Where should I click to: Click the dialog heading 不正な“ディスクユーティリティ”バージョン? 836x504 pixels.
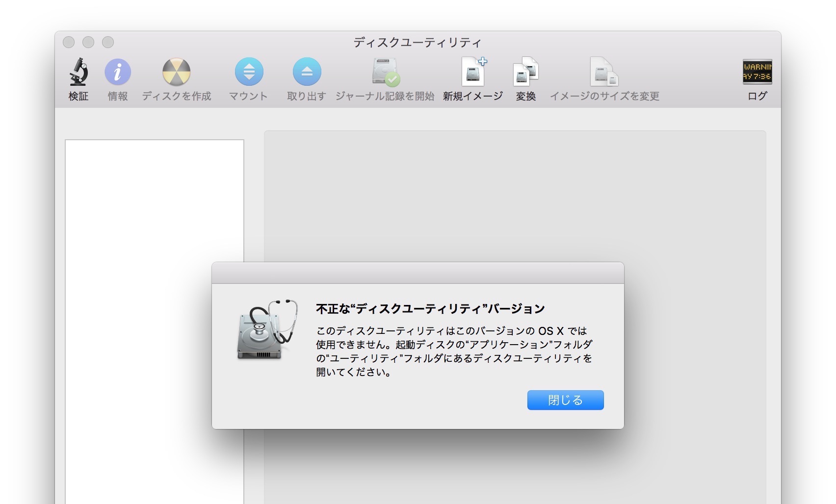tap(430, 309)
